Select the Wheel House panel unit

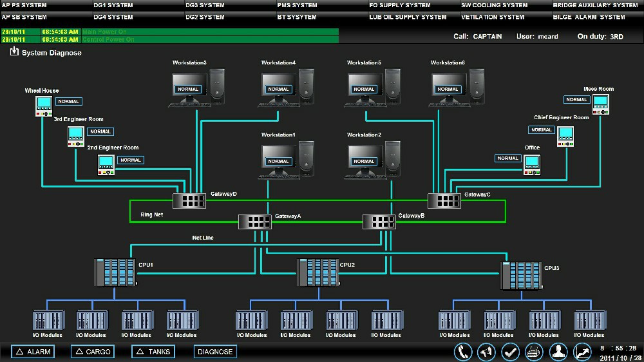(x=44, y=106)
